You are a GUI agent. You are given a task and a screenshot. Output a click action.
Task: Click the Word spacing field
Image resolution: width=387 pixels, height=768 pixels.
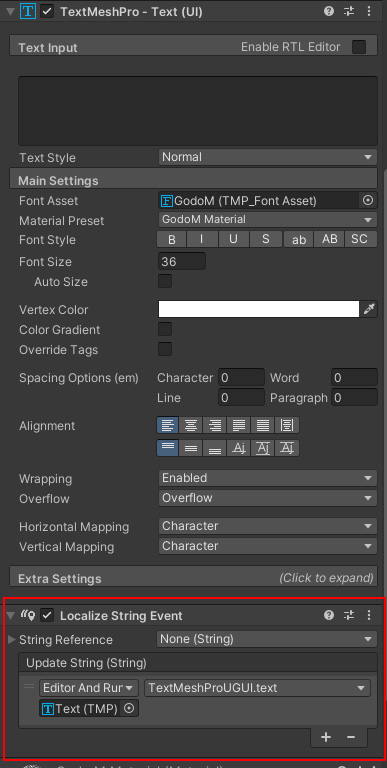point(354,378)
